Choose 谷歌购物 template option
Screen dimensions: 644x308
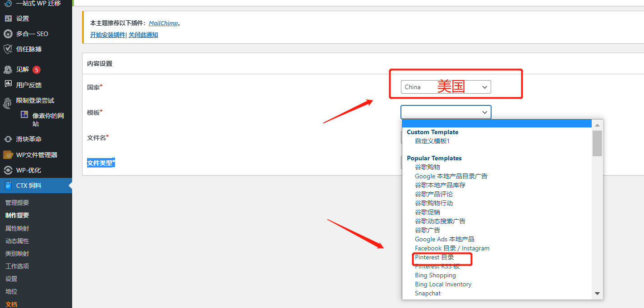pos(427,167)
